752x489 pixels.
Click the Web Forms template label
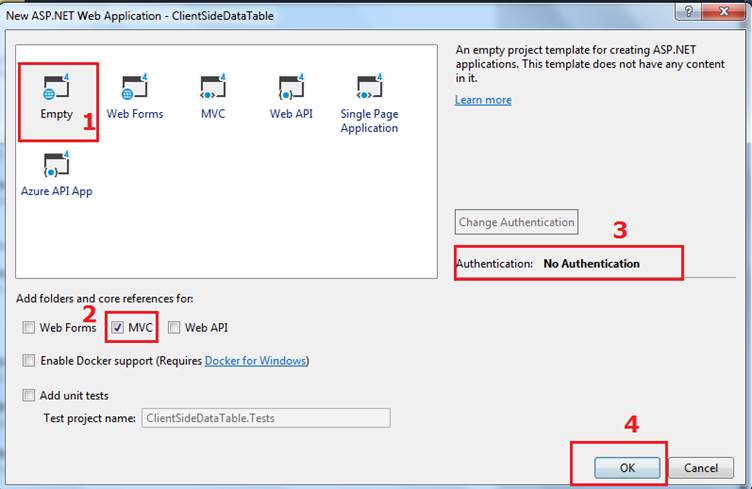(135, 114)
